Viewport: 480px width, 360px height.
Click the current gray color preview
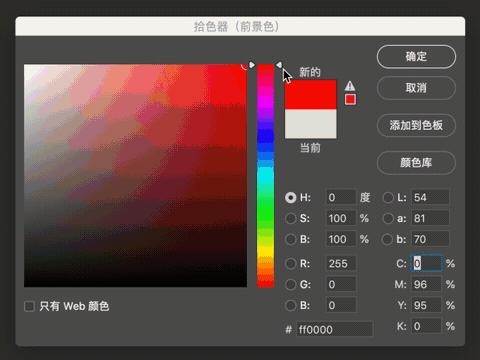point(310,124)
